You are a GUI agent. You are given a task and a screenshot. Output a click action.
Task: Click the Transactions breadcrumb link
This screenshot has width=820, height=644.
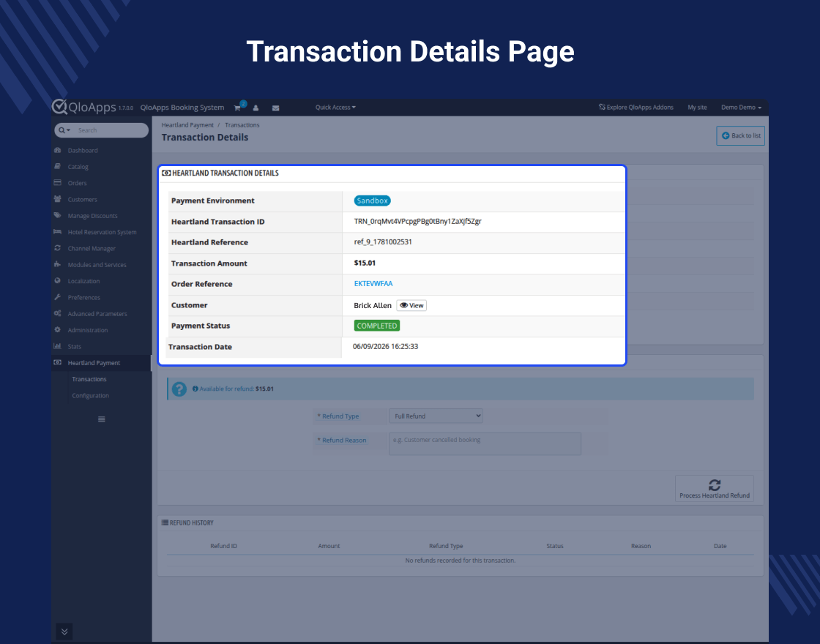point(242,125)
